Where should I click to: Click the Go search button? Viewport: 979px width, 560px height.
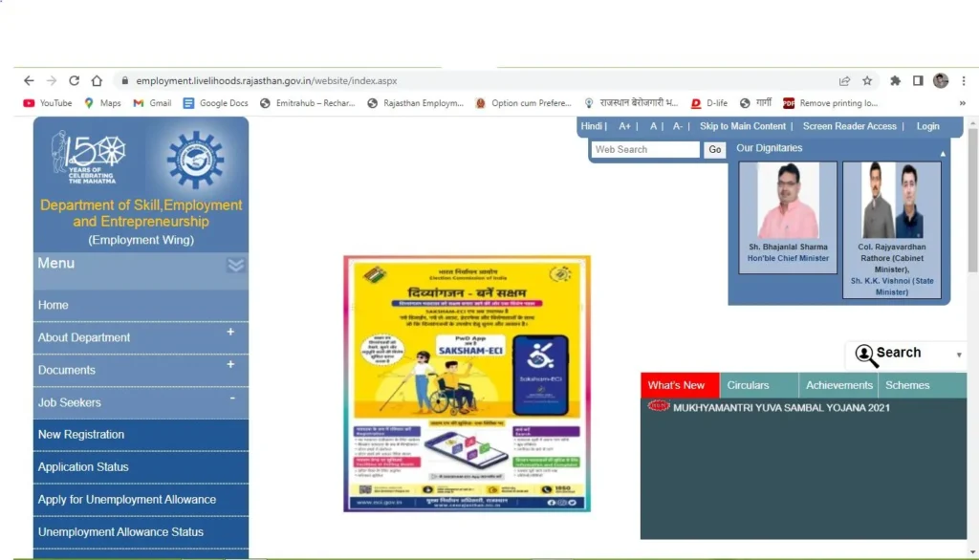715,149
